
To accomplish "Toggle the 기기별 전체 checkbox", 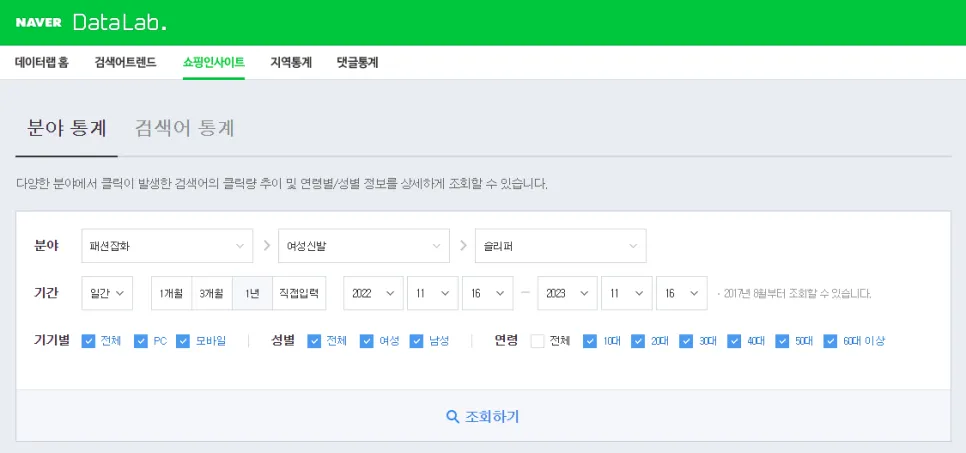I will (88, 341).
